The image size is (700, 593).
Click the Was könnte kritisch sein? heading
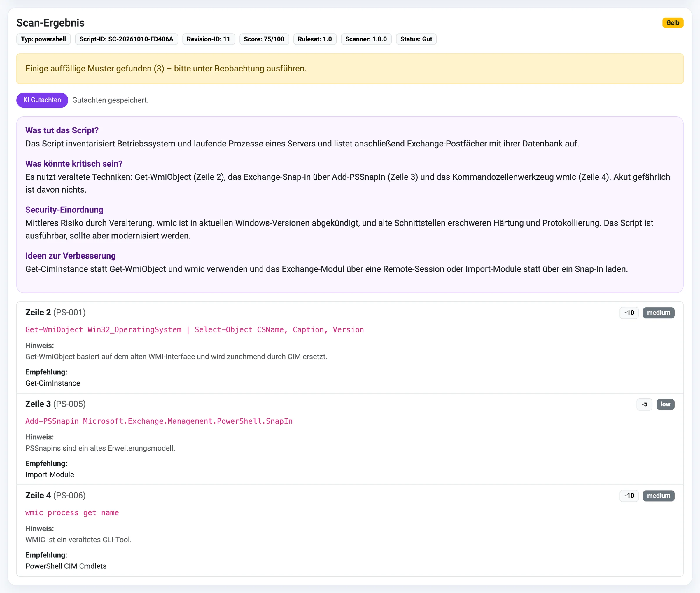click(74, 164)
